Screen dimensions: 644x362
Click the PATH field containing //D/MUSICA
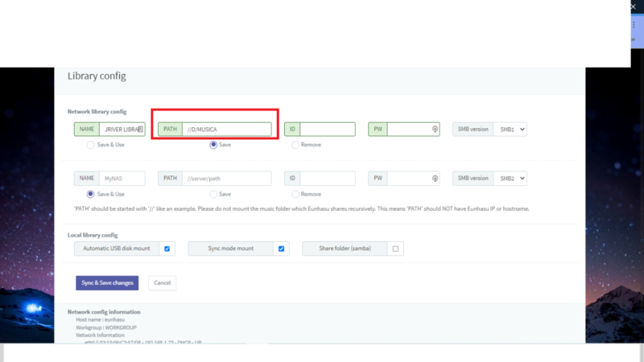pyautogui.click(x=226, y=129)
